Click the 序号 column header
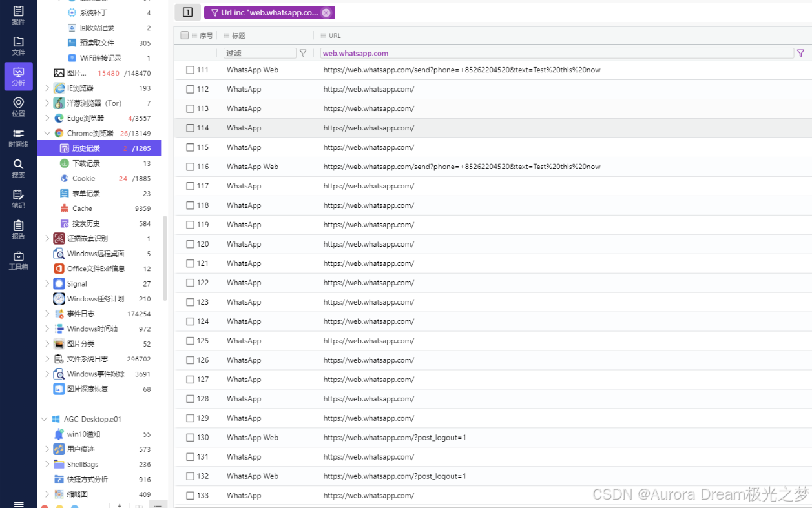 [x=202, y=36]
